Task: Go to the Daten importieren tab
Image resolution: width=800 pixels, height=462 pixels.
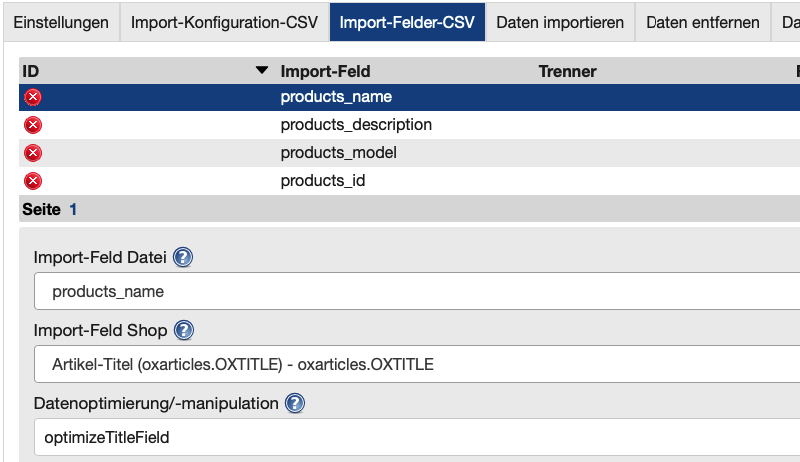Action: (x=560, y=22)
